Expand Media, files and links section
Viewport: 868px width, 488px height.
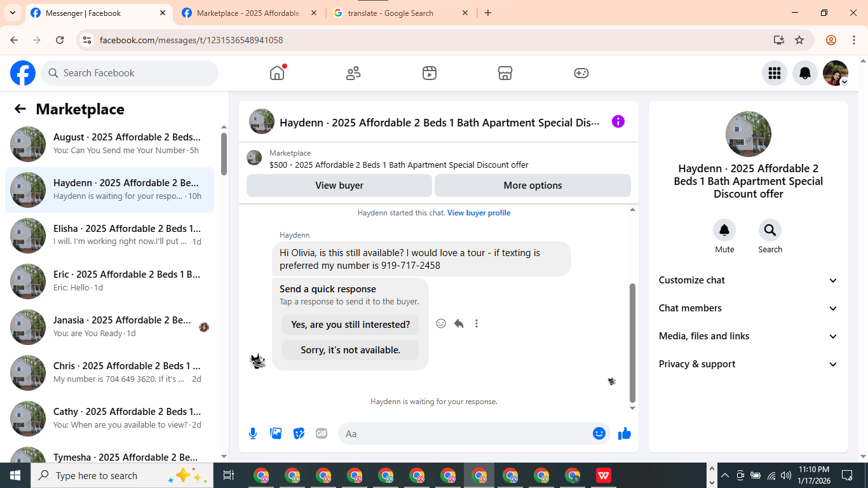(749, 336)
